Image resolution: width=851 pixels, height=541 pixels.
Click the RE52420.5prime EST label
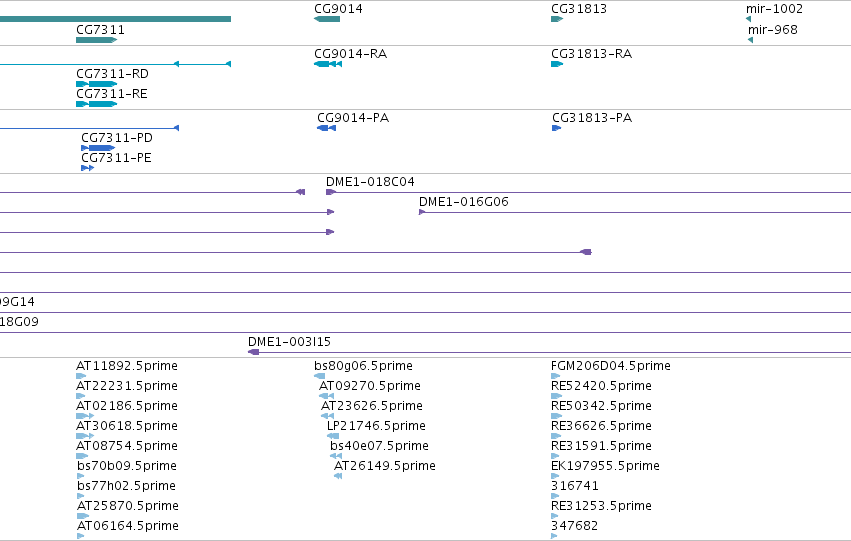(601, 386)
